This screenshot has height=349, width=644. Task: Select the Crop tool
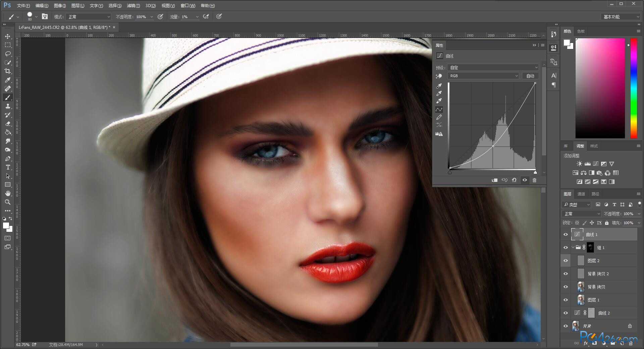[x=8, y=71]
